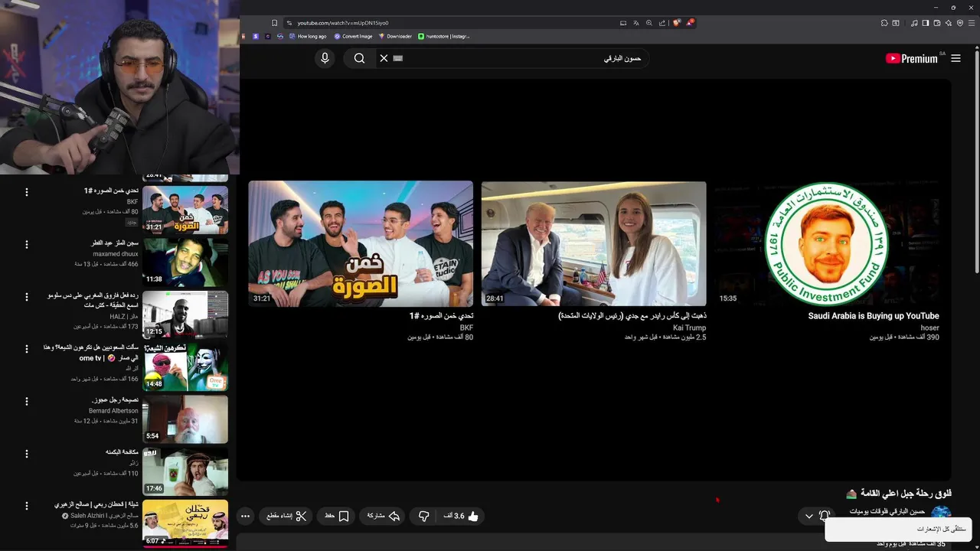Image resolution: width=980 pixels, height=551 pixels.
Task: Open the YouTube hamburger guide menu
Action: (x=955, y=58)
